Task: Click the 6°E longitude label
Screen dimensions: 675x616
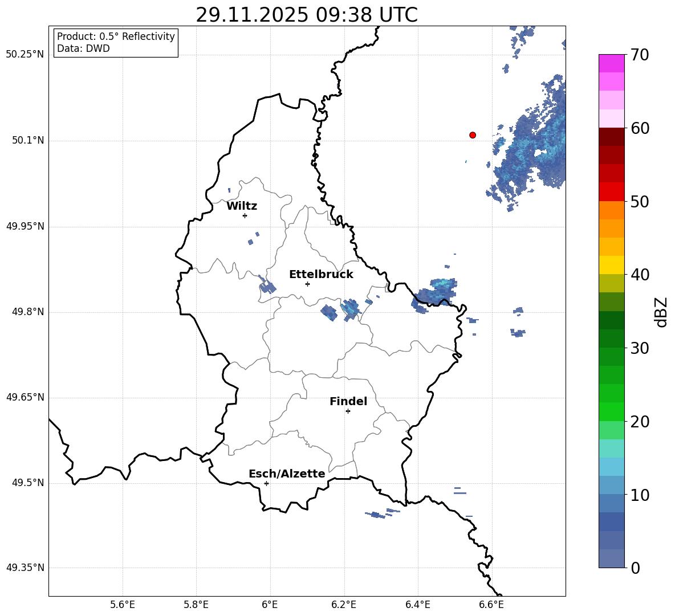Action: tap(270, 605)
